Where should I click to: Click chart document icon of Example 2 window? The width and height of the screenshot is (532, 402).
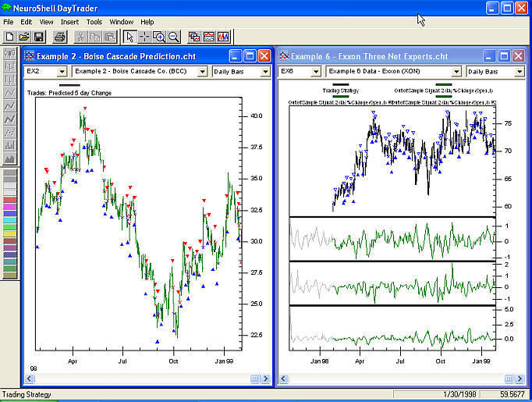[x=30, y=56]
